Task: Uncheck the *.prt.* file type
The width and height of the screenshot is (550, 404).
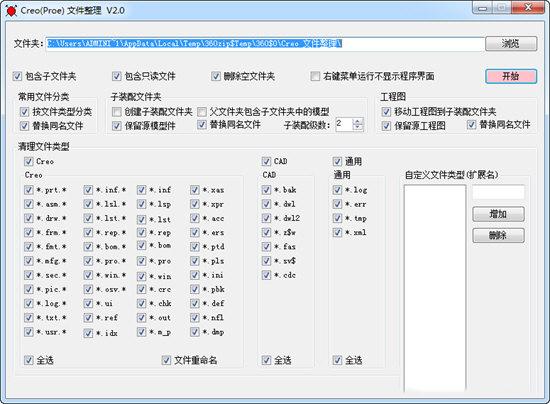Action: point(28,190)
